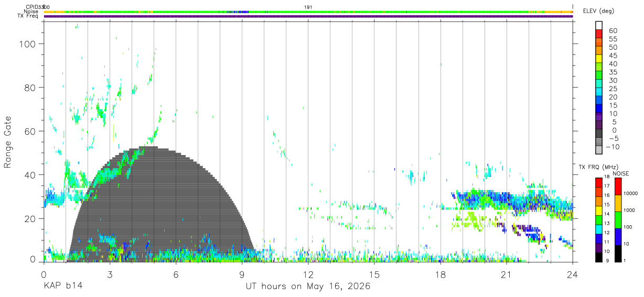Viewport: 644px width, 297px height.
Task: Pick the green ELEV swatch between 30 and 35
Action: pyautogui.click(x=599, y=76)
